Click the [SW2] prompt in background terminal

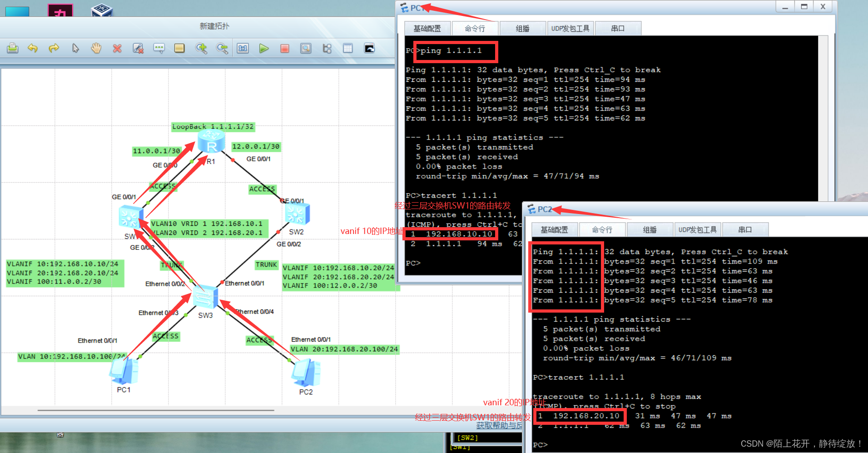467,438
